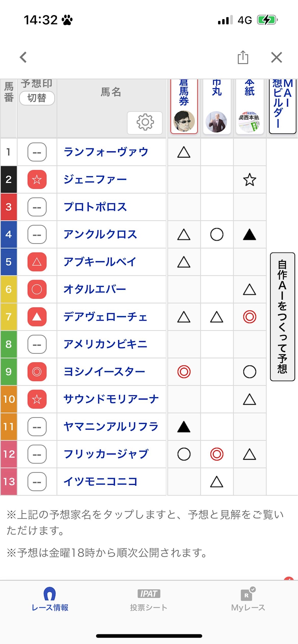The width and height of the screenshot is (298, 644).
Task: Tap the AI予想ビルダー column header
Action: [282, 106]
